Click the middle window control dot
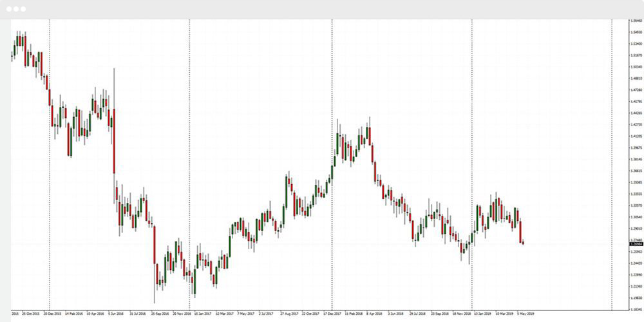 coord(17,9)
